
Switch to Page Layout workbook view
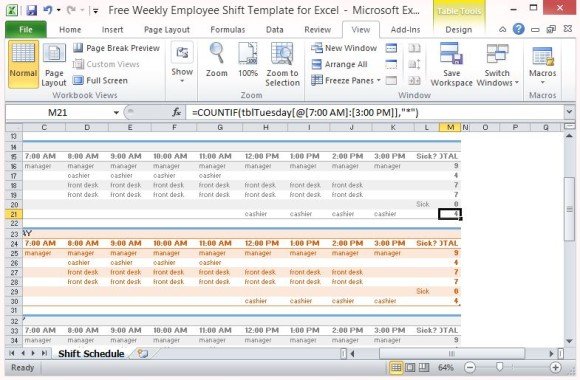tap(54, 65)
